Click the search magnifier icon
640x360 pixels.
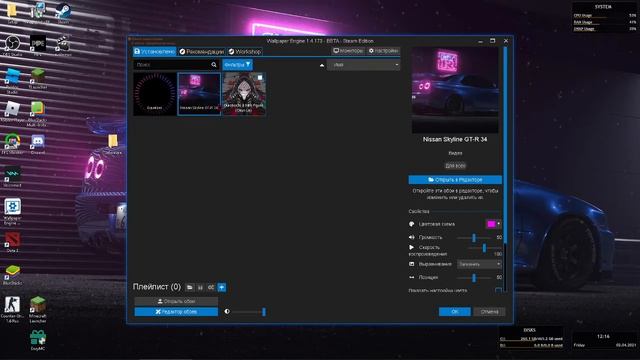pos(214,64)
